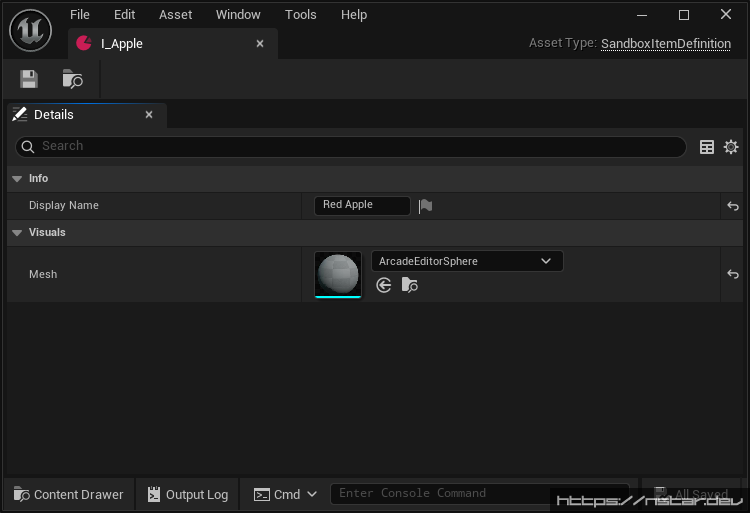Viewport: 750px width, 513px height.
Task: Open the Tools menu
Action: [300, 15]
